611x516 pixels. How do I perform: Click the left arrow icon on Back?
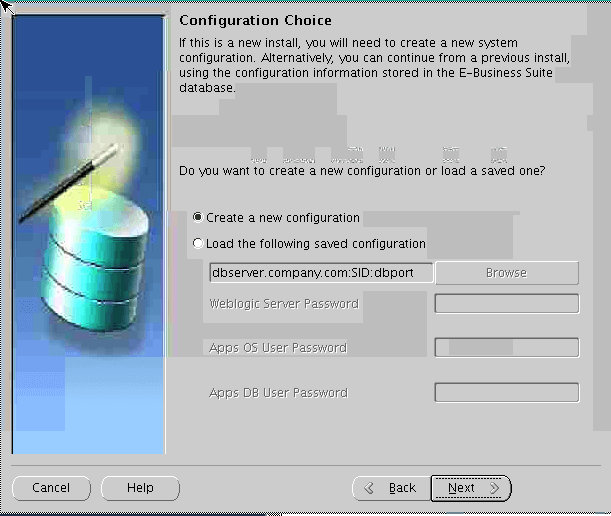tap(370, 488)
